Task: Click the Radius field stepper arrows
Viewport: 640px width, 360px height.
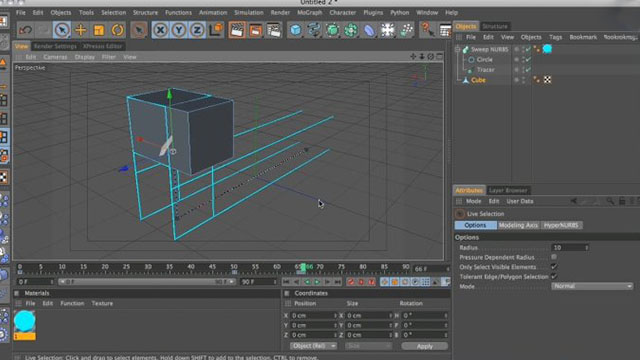Action: click(x=587, y=247)
